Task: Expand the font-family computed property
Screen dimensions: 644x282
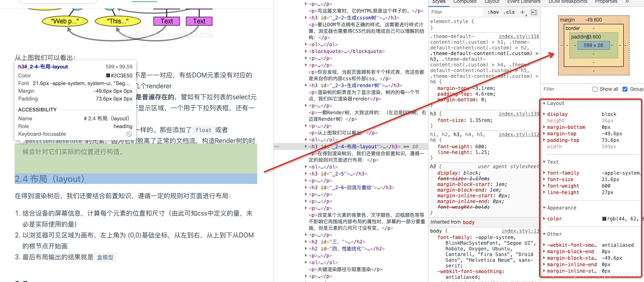Action: 544,173
